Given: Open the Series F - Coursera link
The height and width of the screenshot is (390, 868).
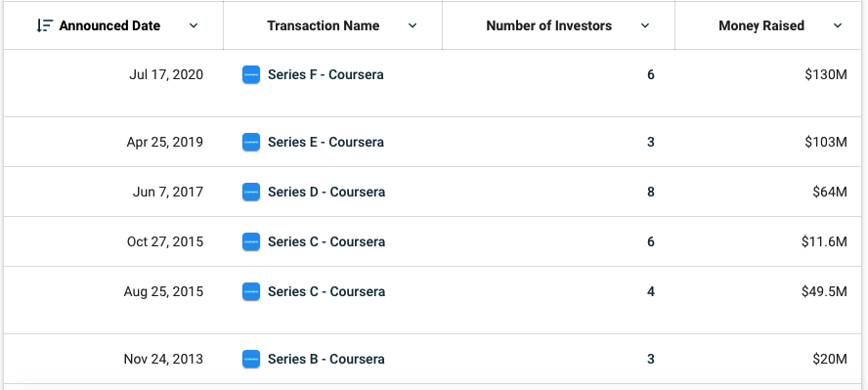Looking at the screenshot, I should pyautogui.click(x=325, y=74).
